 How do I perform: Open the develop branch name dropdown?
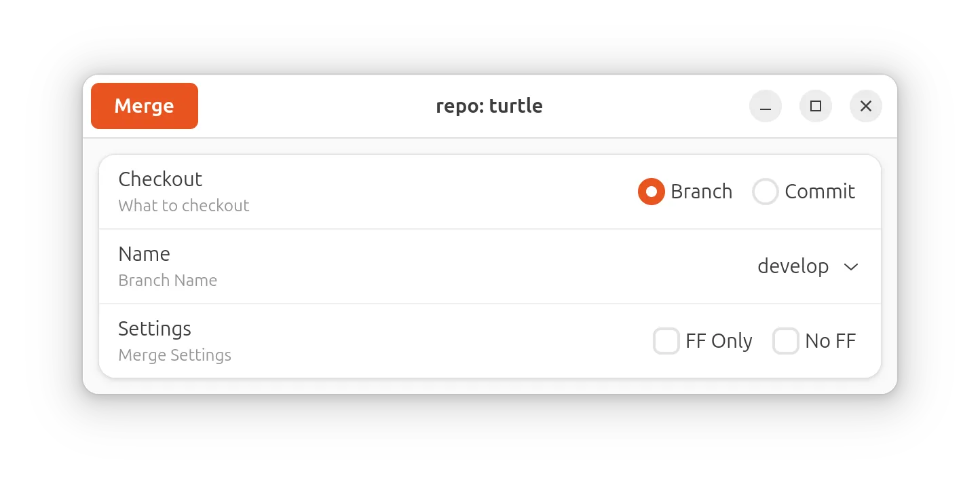808,266
